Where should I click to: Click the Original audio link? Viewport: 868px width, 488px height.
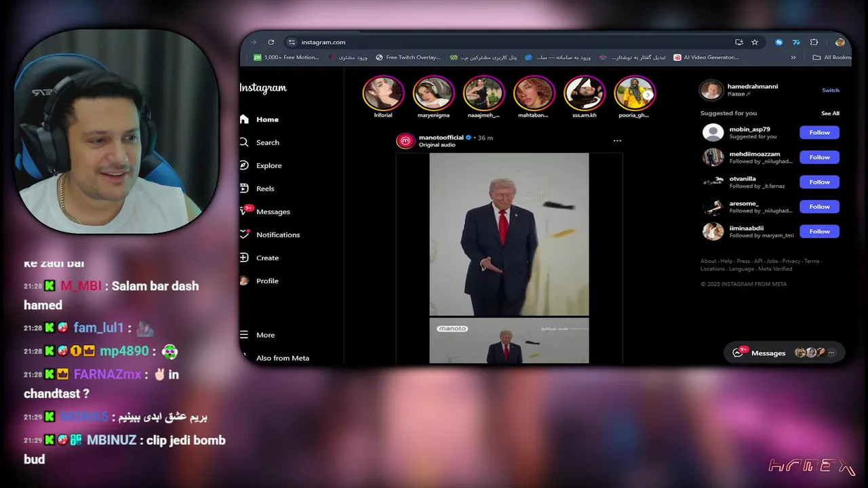pyautogui.click(x=437, y=145)
